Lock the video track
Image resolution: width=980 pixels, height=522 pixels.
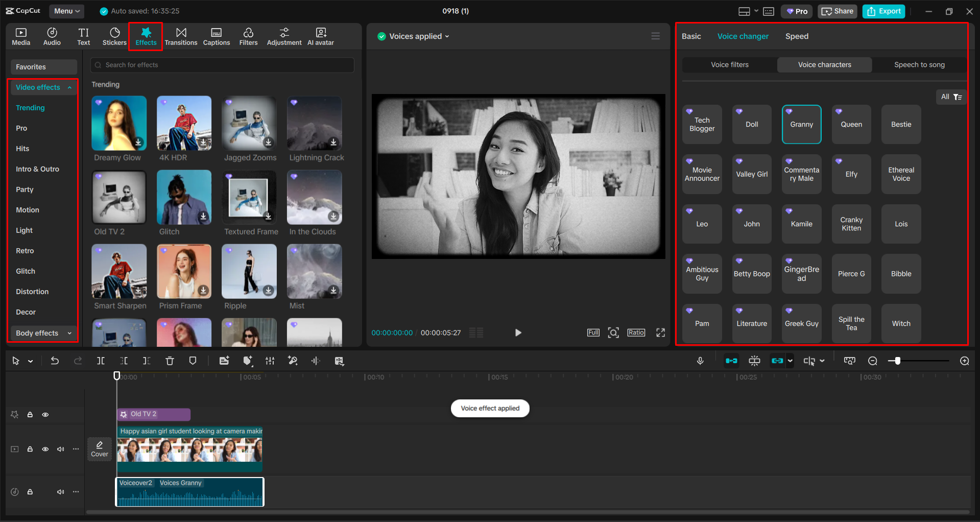pyautogui.click(x=30, y=449)
